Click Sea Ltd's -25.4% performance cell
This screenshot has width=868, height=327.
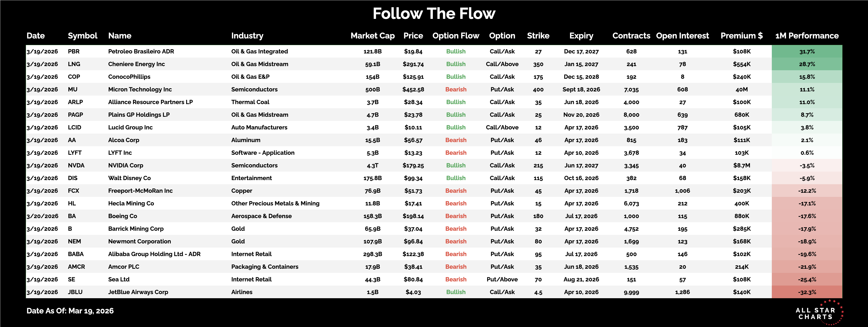pos(807,280)
